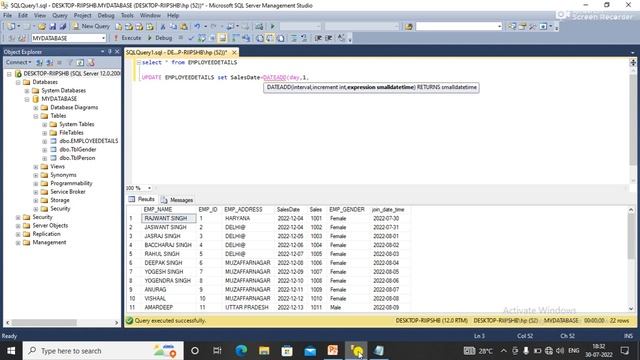
Task: Collapse the MYDATABASE node
Action: pos(27,99)
